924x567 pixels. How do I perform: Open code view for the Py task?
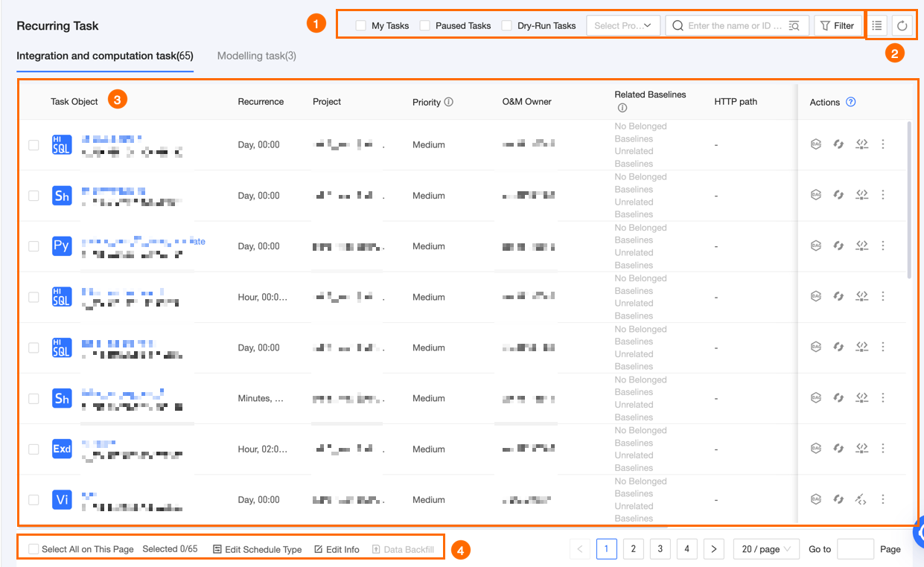(x=862, y=246)
